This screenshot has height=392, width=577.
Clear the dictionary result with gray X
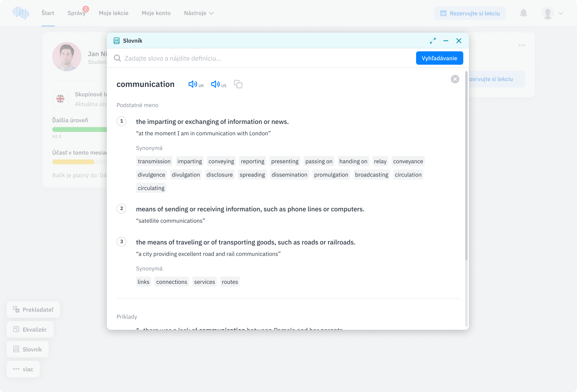tap(455, 79)
